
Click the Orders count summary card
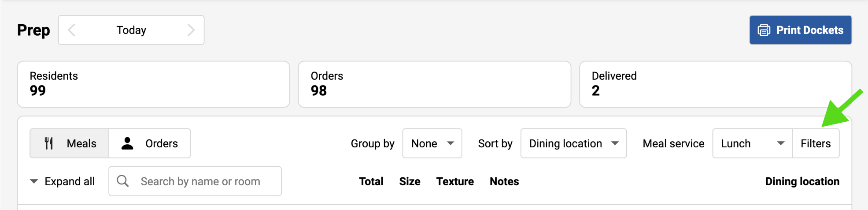click(x=434, y=84)
